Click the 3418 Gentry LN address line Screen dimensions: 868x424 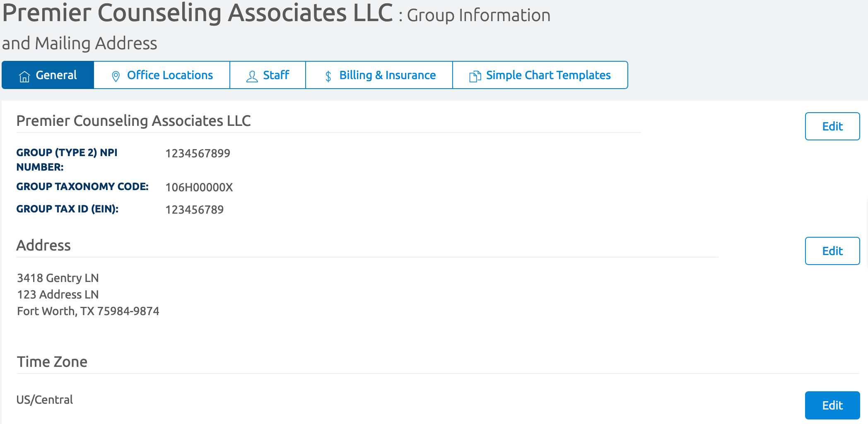point(58,278)
